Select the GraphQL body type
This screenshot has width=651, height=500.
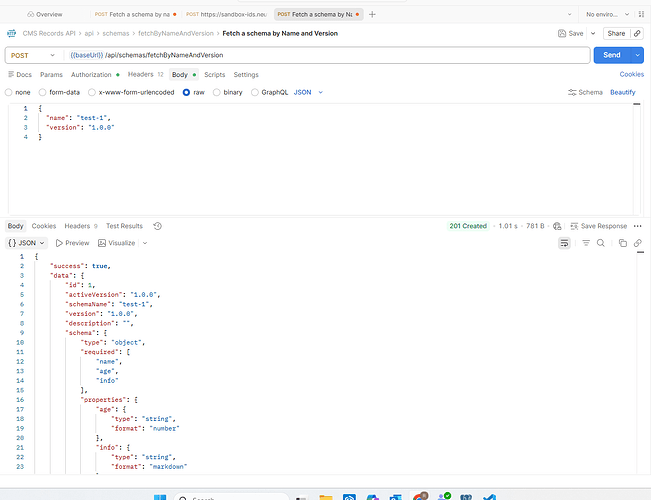255,92
